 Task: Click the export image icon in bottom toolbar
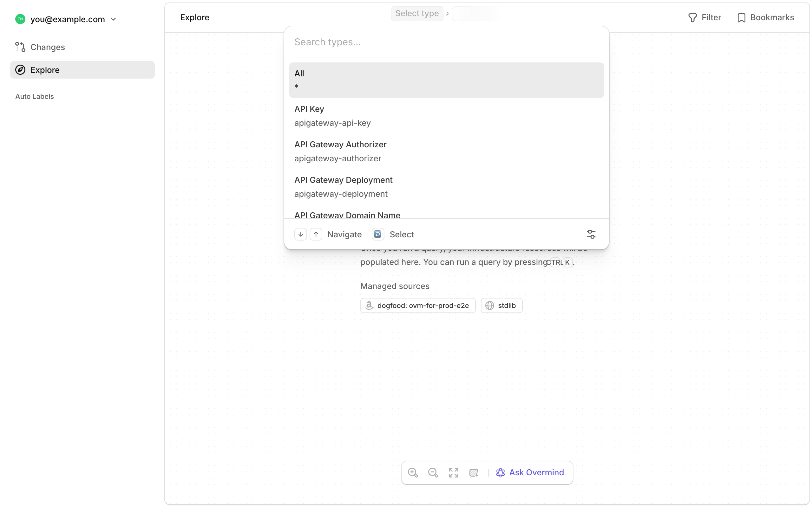(474, 472)
